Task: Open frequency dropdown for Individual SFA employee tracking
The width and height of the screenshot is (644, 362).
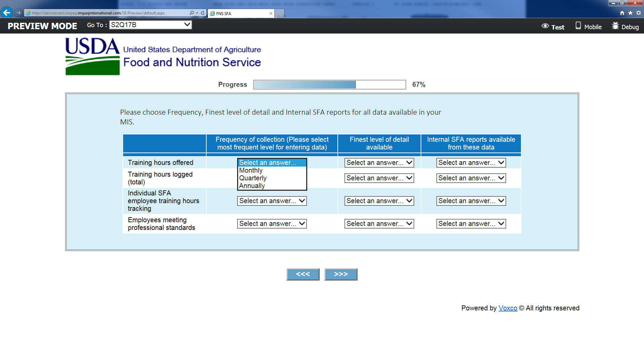Action: [272, 201]
